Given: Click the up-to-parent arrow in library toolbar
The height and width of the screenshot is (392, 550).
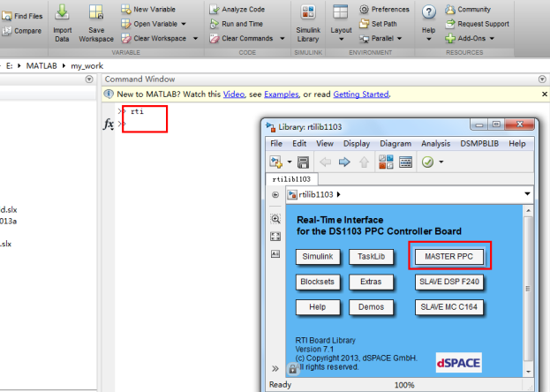Looking at the screenshot, I should [x=364, y=162].
